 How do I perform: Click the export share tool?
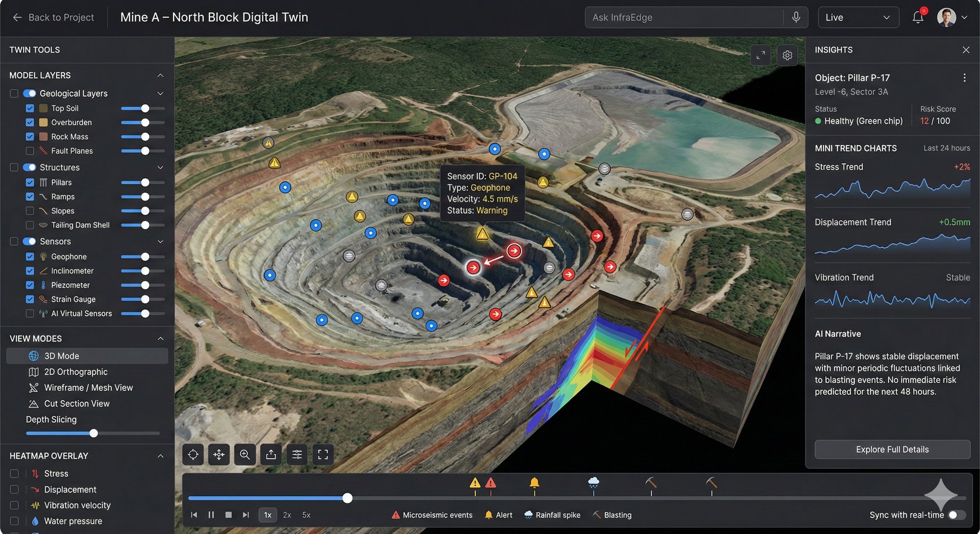pos(271,454)
